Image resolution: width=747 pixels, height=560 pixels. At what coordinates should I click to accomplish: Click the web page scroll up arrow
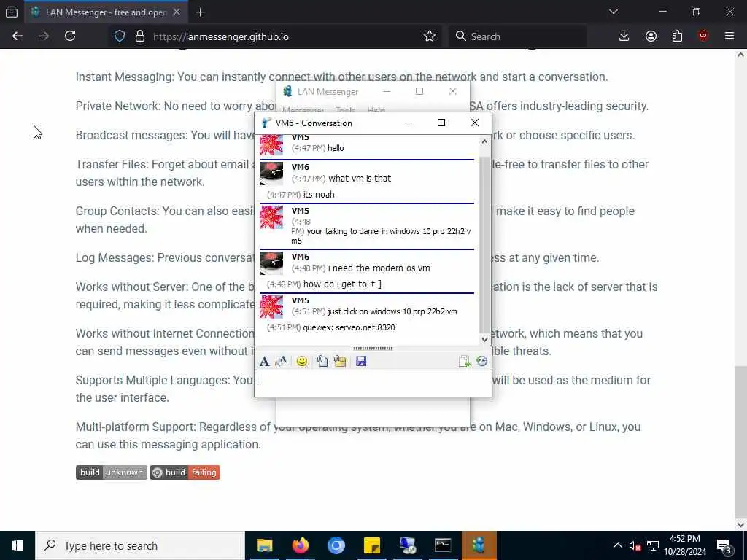pos(741,55)
